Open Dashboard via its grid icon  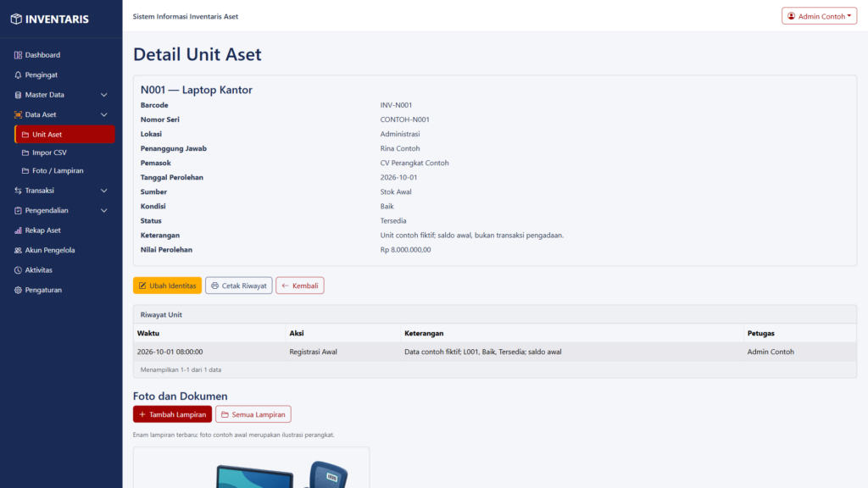point(18,55)
